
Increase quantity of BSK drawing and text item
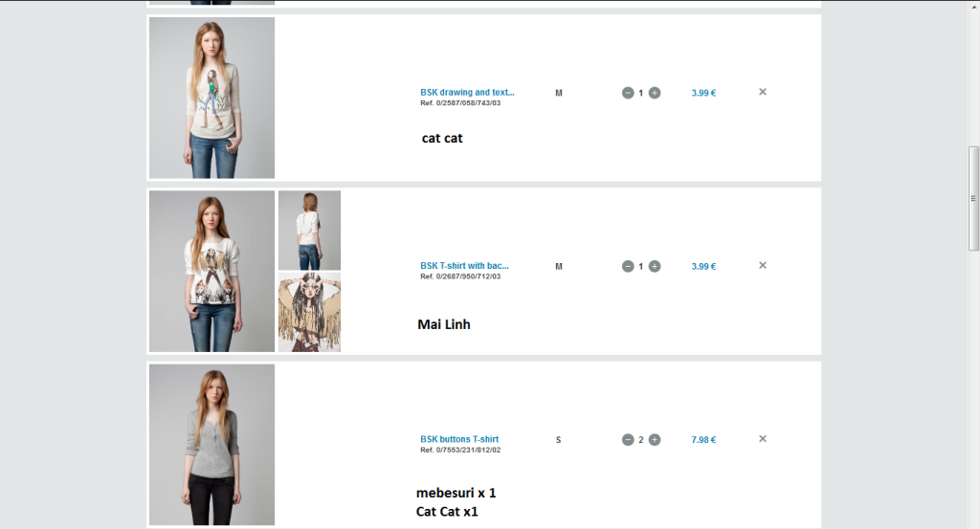[655, 93]
